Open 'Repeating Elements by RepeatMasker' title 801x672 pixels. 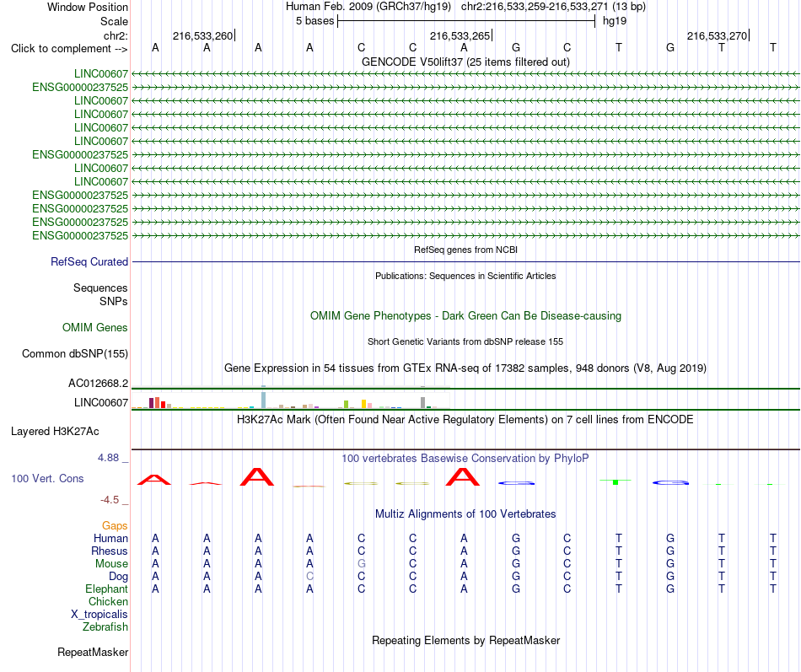point(465,641)
